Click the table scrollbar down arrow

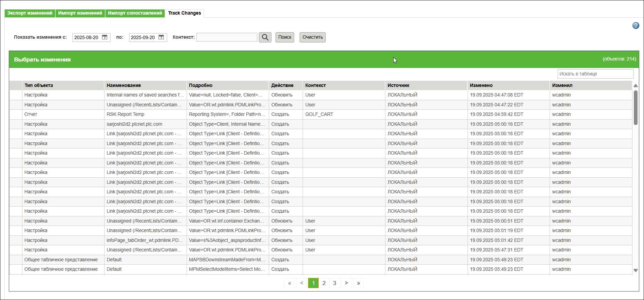coord(636,270)
